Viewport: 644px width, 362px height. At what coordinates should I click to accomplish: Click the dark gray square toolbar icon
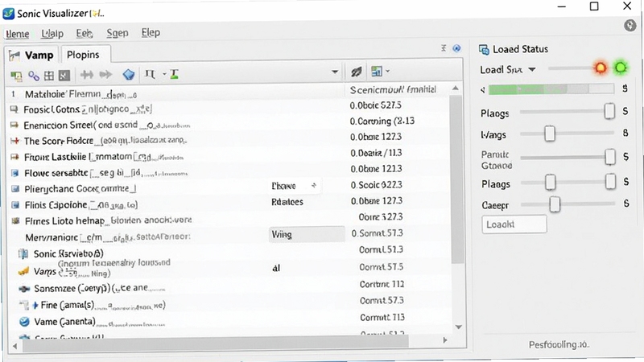point(64,76)
